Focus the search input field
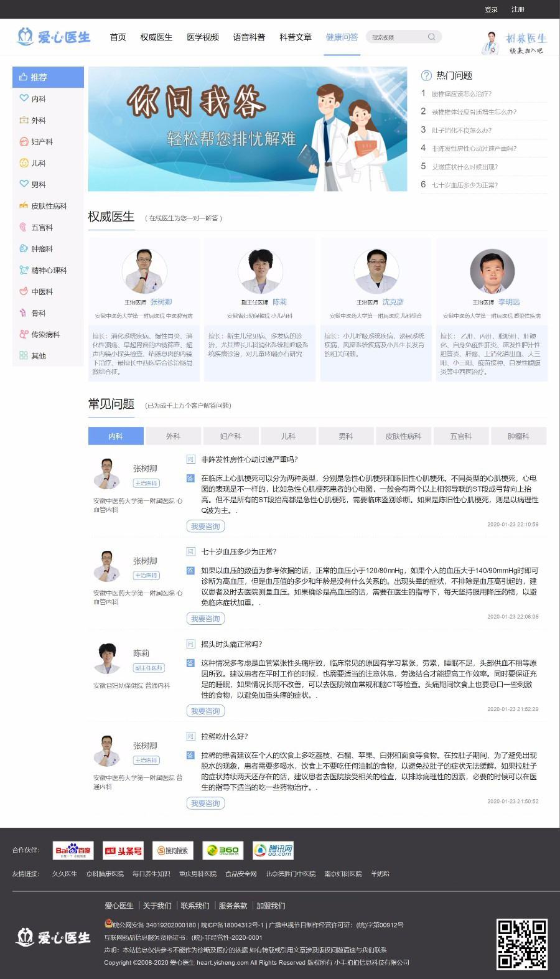Screen dimensions: 560x979 coord(398,37)
